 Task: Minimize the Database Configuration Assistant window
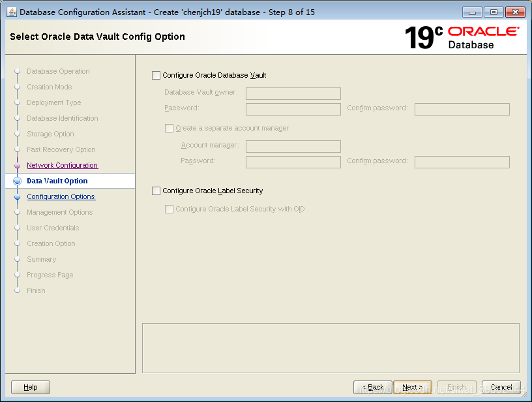point(472,12)
